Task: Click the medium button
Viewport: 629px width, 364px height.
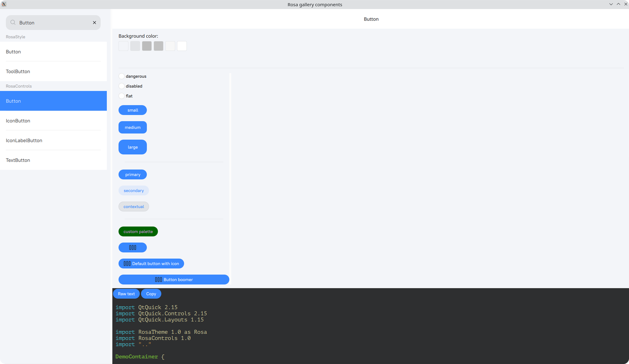Action: [x=133, y=127]
